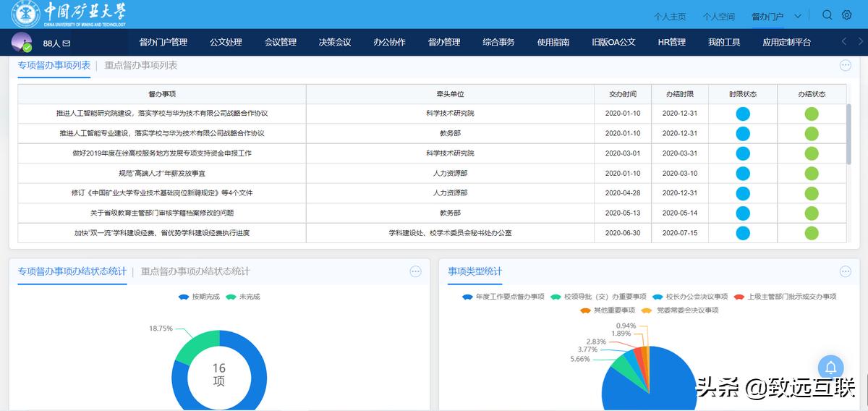868x411 pixels.
Task: Select the 专项督办事项列表 tab
Action: pyautogui.click(x=54, y=65)
